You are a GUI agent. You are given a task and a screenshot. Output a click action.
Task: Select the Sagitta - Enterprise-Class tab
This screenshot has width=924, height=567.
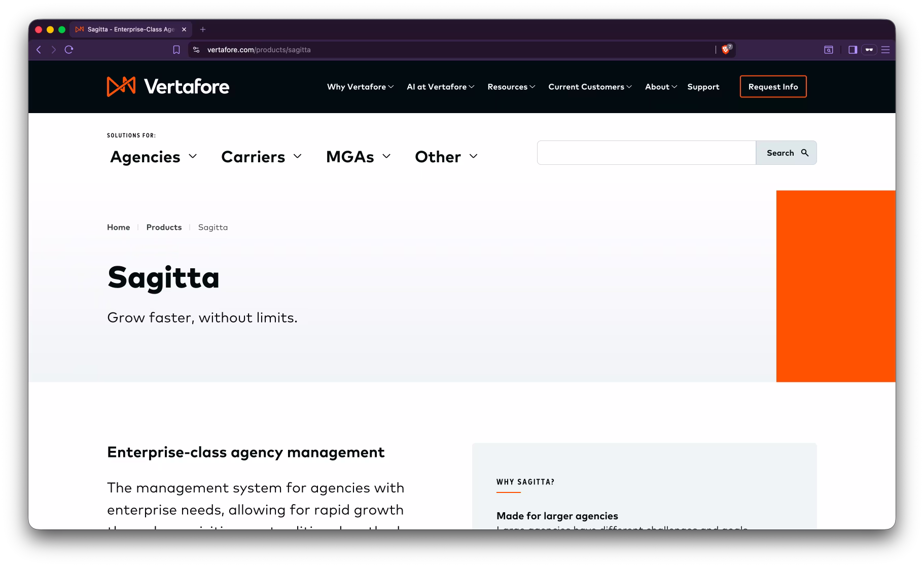(x=131, y=29)
